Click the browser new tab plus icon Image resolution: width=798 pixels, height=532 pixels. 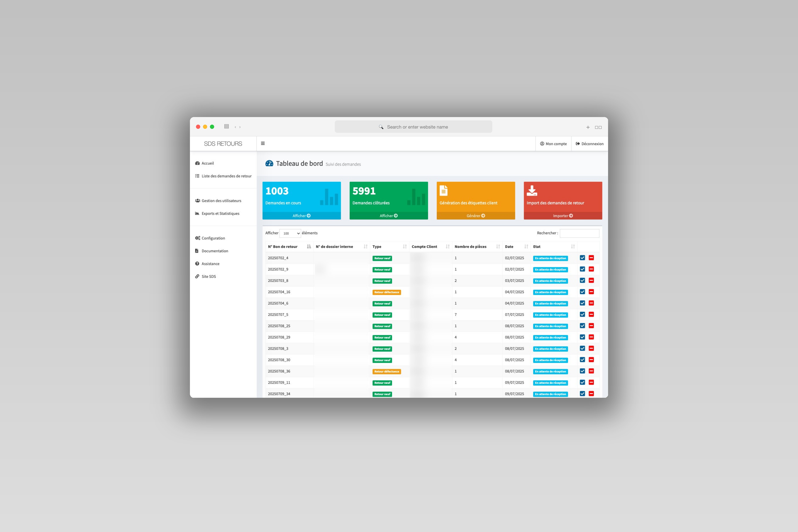click(x=588, y=127)
